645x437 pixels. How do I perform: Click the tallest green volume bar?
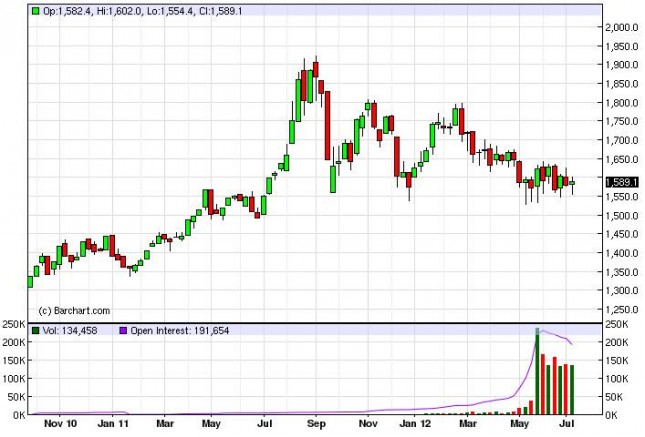537,372
